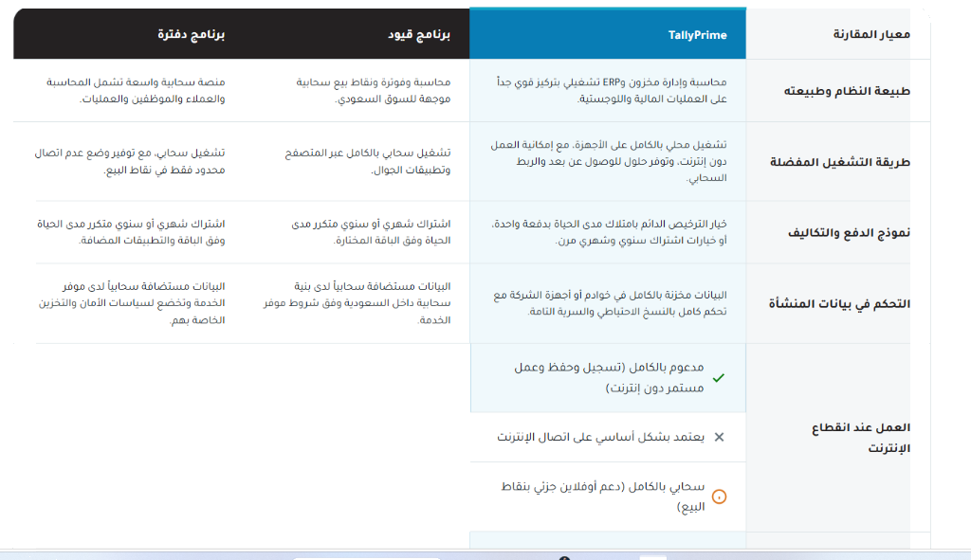Click the Daftra cell about وضع عدم اتصال محدود
This screenshot has width=971, height=560.
(x=129, y=161)
